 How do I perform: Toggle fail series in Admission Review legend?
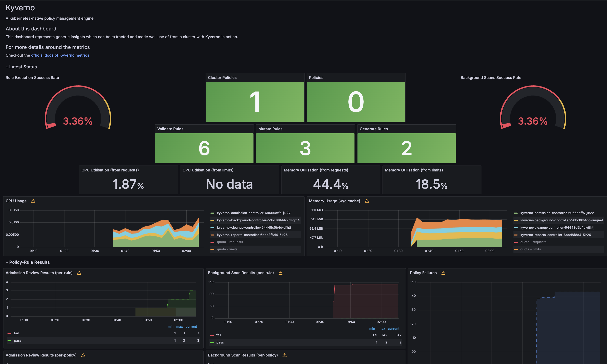pos(16,333)
